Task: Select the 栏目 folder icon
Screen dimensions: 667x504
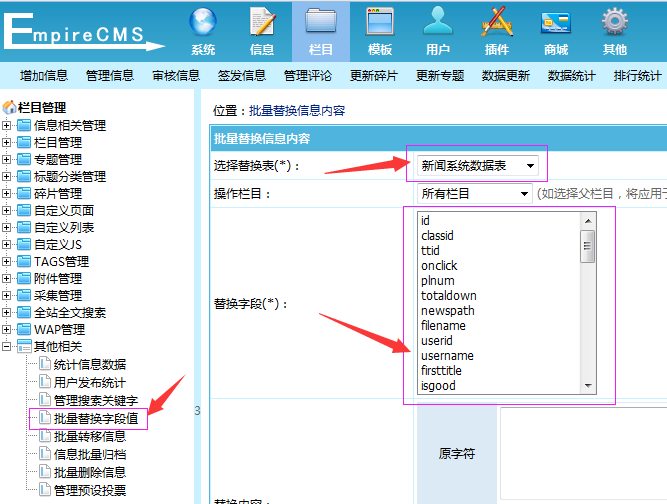Action: point(321,22)
